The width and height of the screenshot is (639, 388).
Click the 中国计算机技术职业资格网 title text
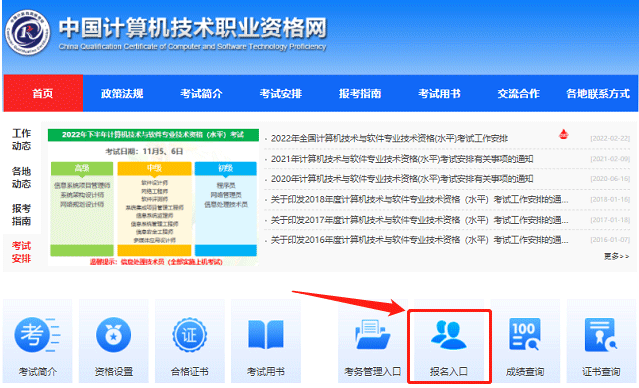click(193, 28)
